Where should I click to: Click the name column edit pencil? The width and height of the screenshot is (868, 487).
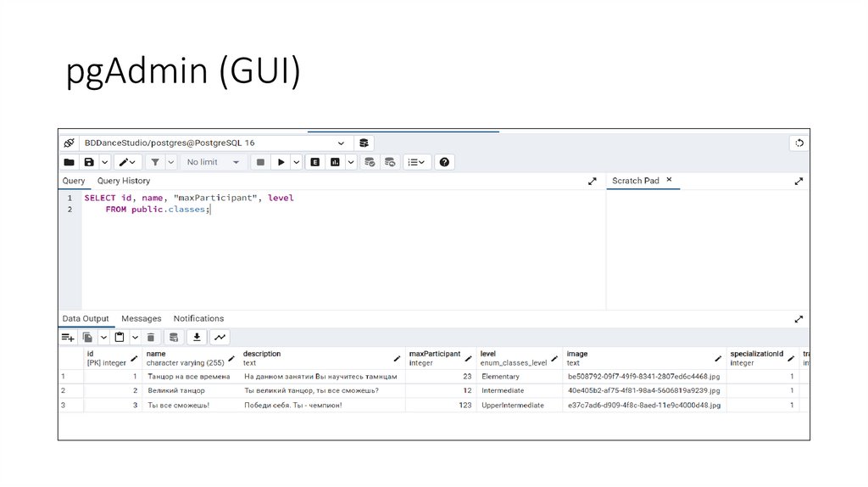231,359
